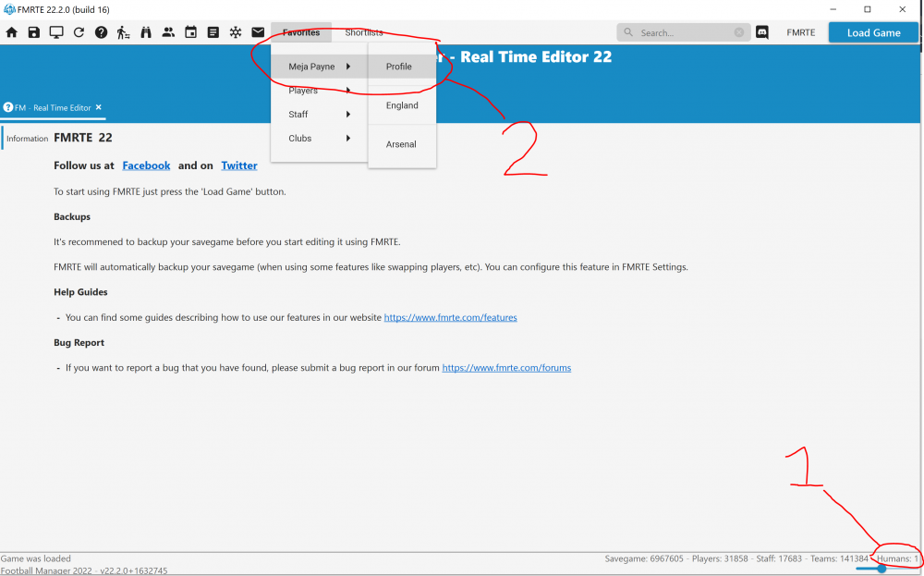Click the Help Guides heading

80,292
